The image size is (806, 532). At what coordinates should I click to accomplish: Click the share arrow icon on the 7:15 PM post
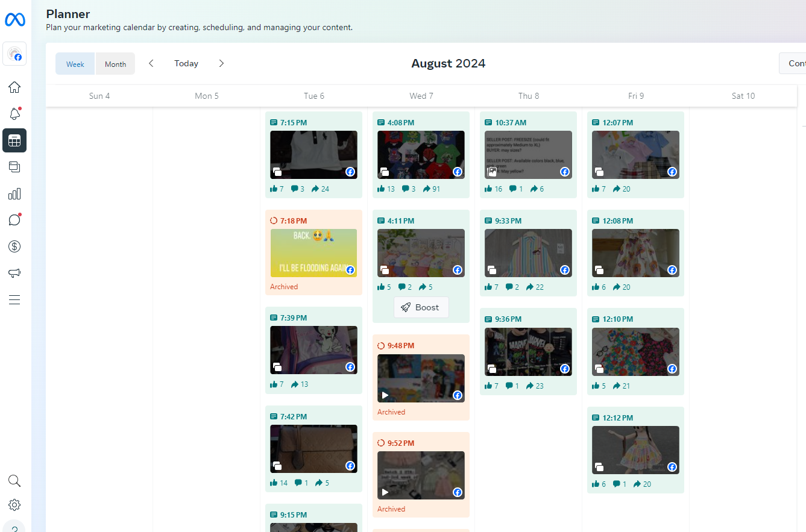point(315,189)
